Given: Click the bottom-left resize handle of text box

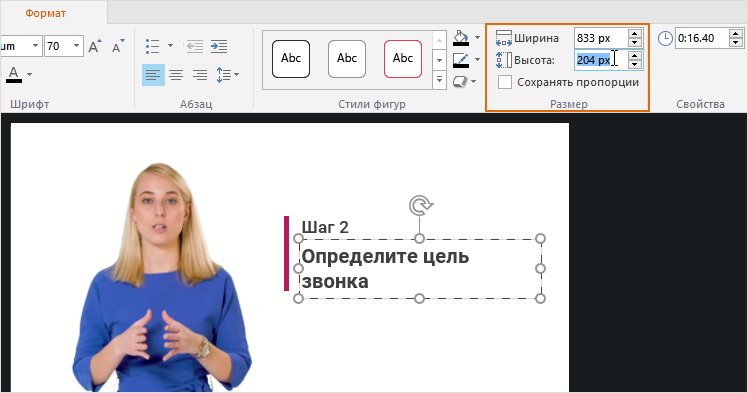Looking at the screenshot, I should [298, 299].
